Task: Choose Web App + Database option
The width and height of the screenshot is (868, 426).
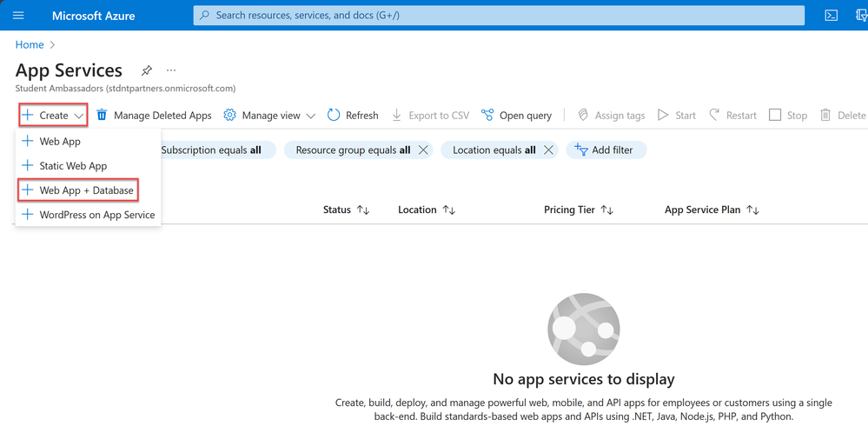Action: [78, 190]
